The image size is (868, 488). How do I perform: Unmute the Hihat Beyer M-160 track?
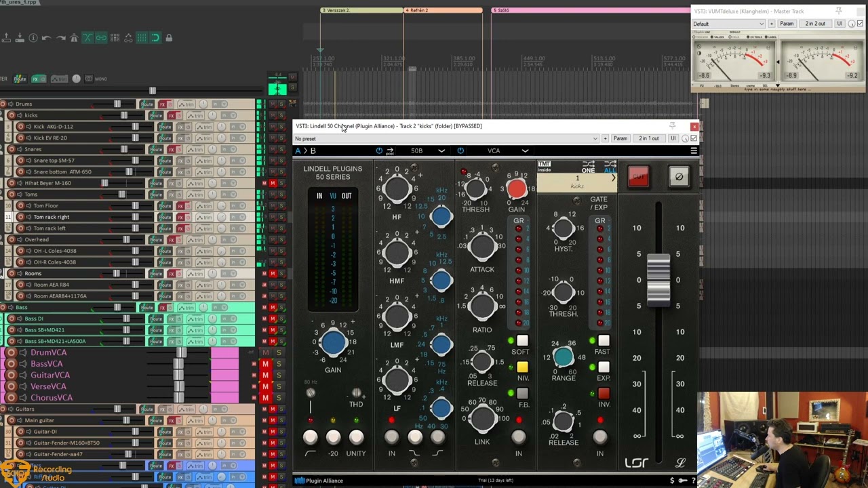273,183
